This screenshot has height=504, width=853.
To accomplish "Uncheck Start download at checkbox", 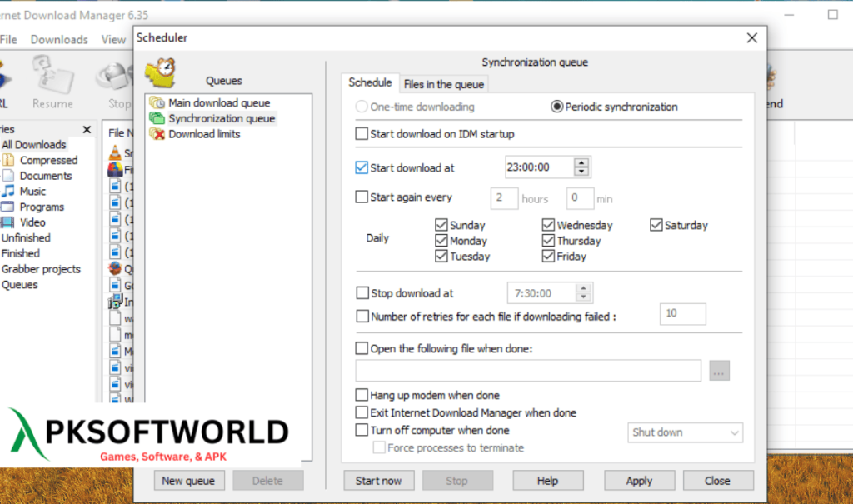I will pos(362,167).
